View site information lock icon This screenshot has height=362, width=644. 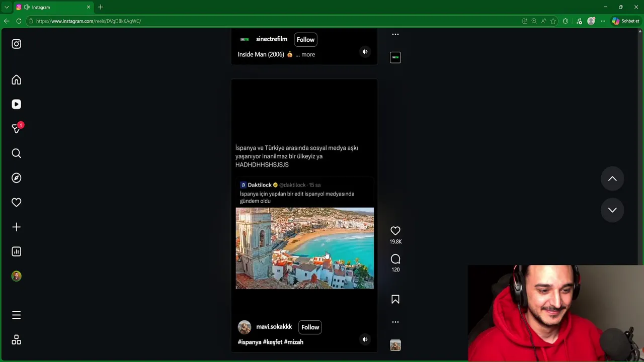click(x=31, y=21)
